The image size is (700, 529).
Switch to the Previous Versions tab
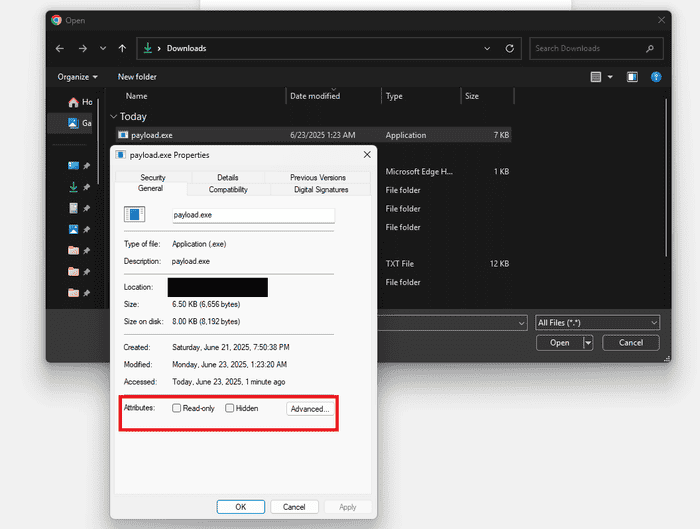(x=318, y=177)
